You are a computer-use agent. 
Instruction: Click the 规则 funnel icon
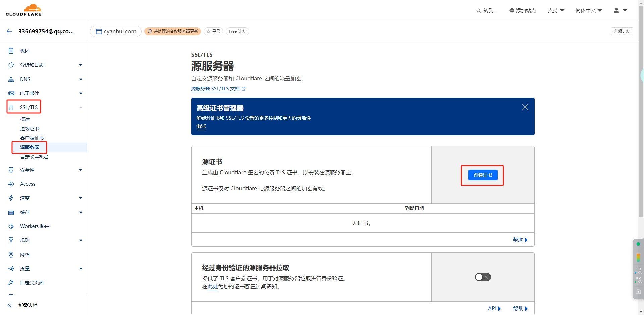point(11,240)
